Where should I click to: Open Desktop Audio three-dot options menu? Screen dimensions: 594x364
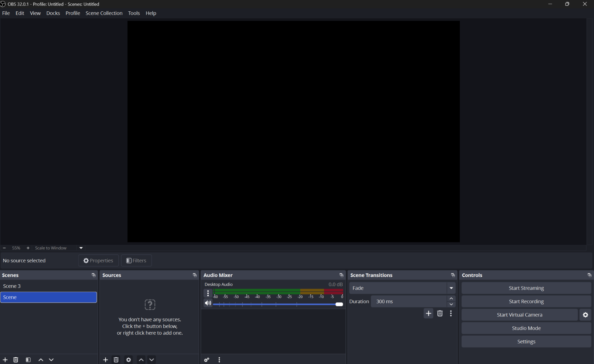pos(208,293)
